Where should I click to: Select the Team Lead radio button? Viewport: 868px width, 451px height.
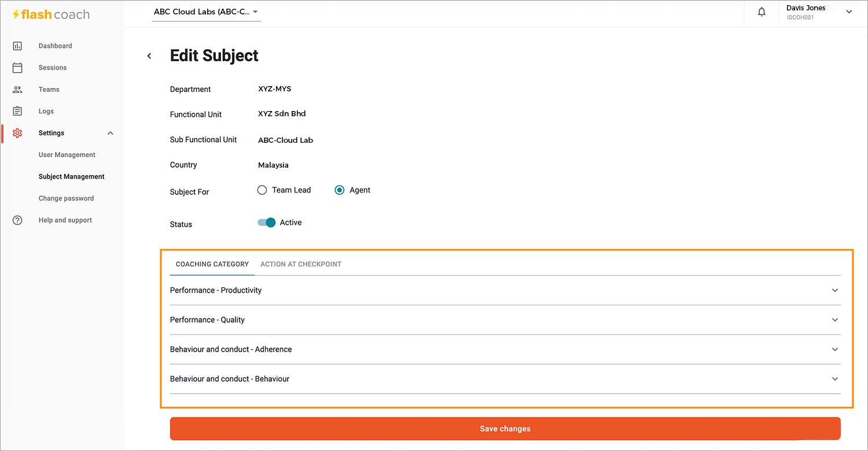click(x=262, y=190)
